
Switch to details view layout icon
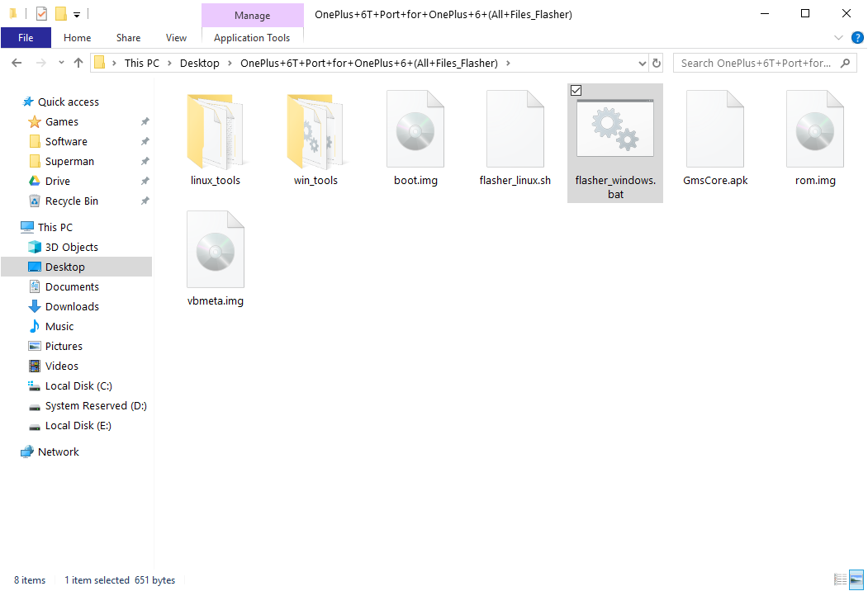pyautogui.click(x=840, y=579)
